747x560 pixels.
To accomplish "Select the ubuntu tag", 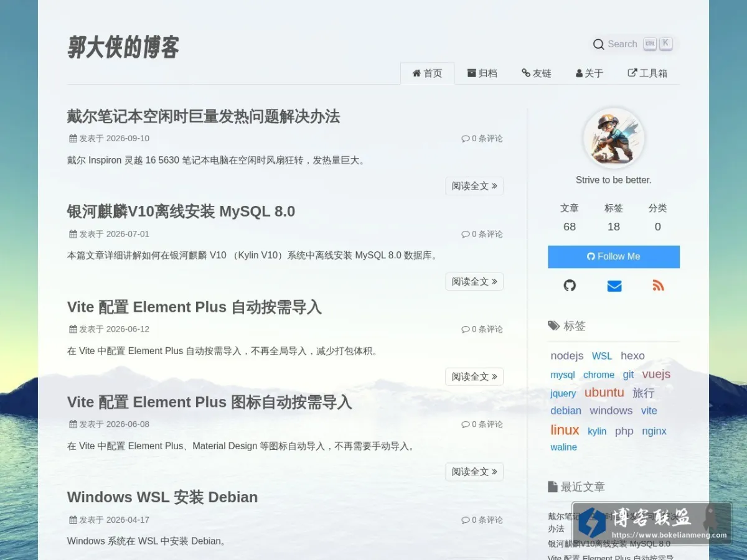I will click(604, 393).
